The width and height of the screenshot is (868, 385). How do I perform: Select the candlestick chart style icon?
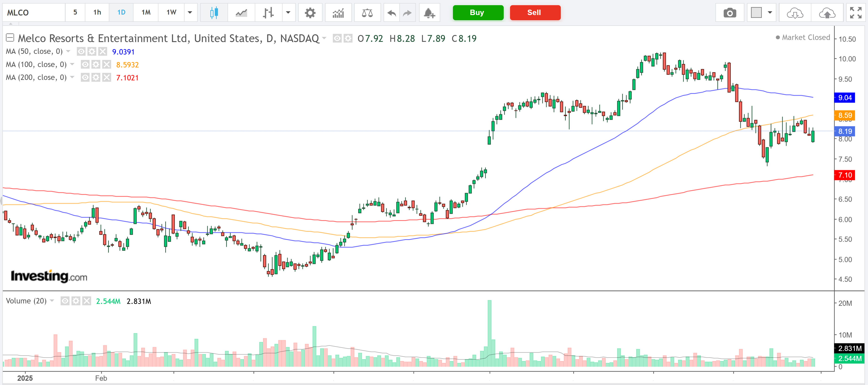pyautogui.click(x=214, y=12)
